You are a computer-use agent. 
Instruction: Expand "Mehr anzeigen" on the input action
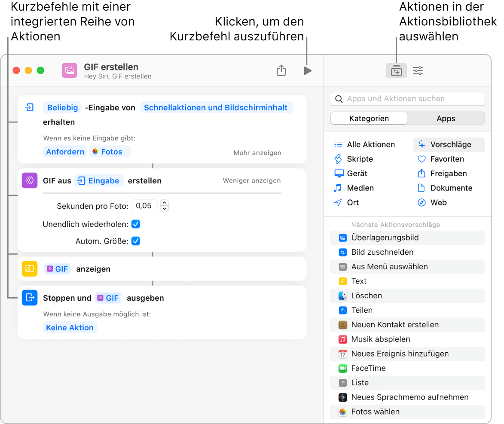tap(257, 153)
